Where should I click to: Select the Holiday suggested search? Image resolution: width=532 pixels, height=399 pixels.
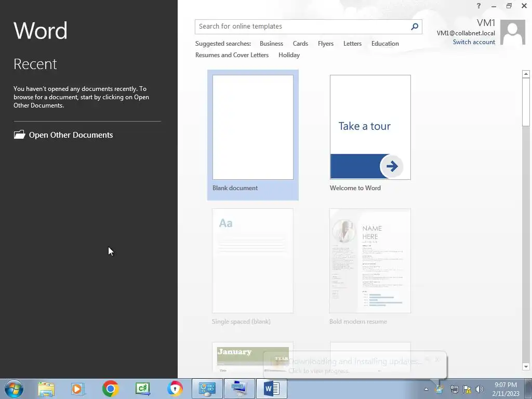pyautogui.click(x=289, y=55)
